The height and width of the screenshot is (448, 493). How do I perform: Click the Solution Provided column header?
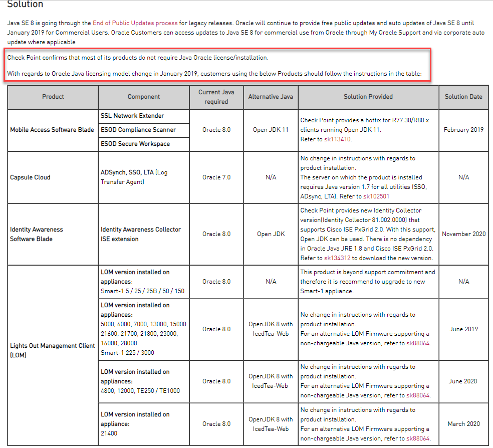(368, 97)
